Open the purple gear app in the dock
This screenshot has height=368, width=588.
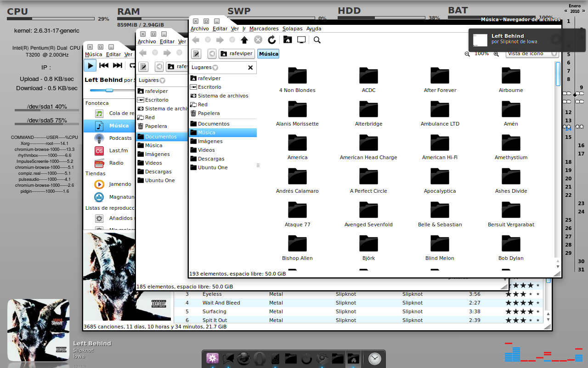(212, 358)
